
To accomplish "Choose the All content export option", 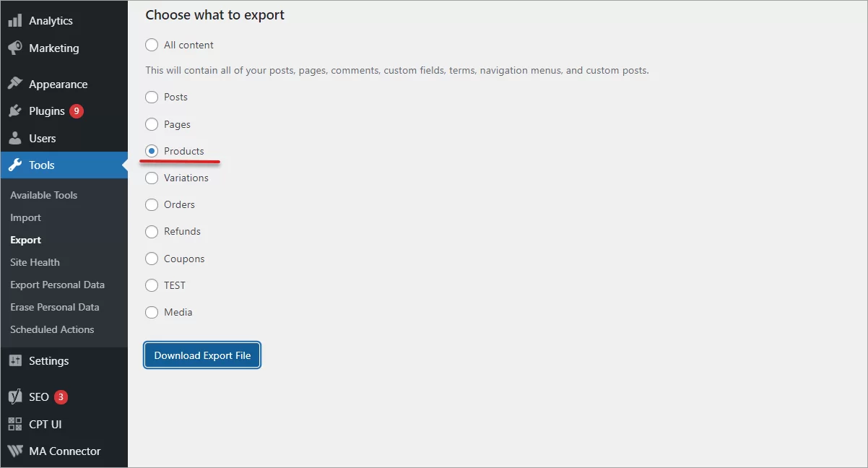I will 152,44.
